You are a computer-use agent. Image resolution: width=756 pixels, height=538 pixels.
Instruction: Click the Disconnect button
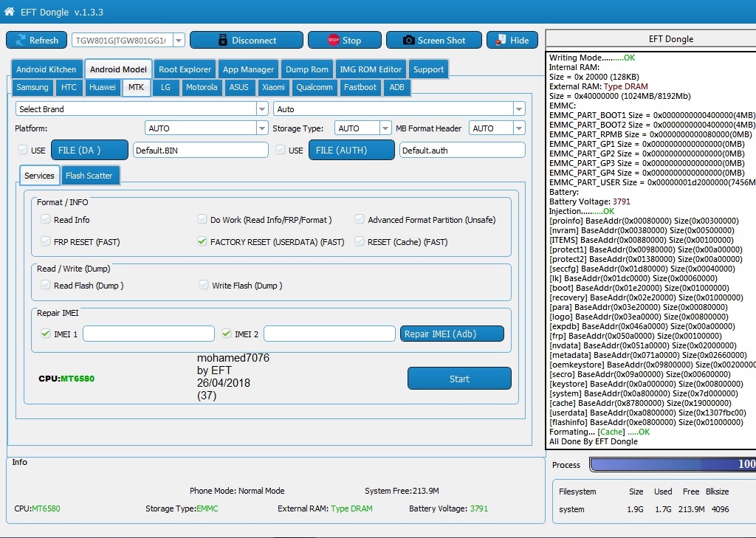click(247, 41)
